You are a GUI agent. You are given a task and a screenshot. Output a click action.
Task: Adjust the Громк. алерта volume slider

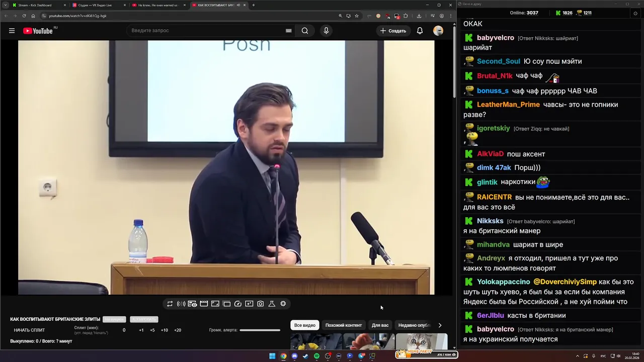coord(260,330)
